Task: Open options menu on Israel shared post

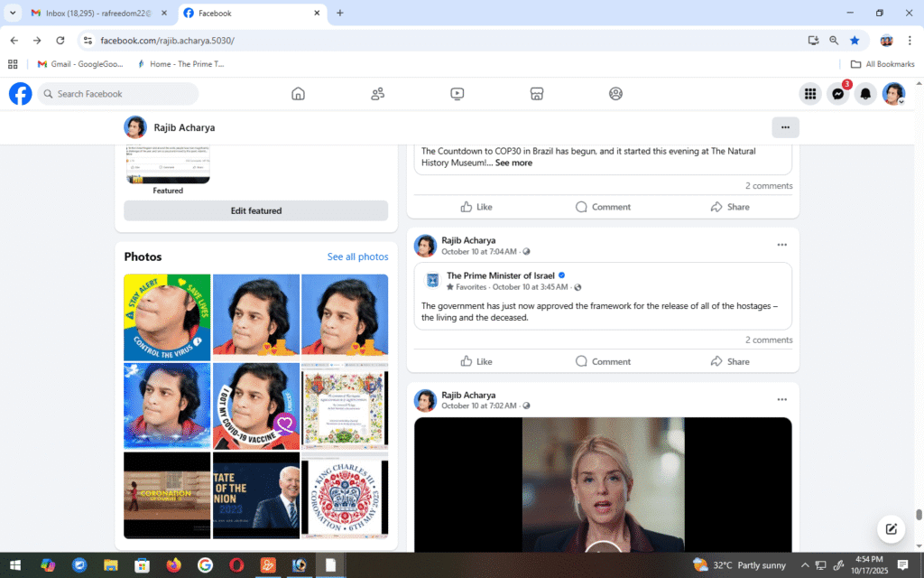Action: click(781, 245)
